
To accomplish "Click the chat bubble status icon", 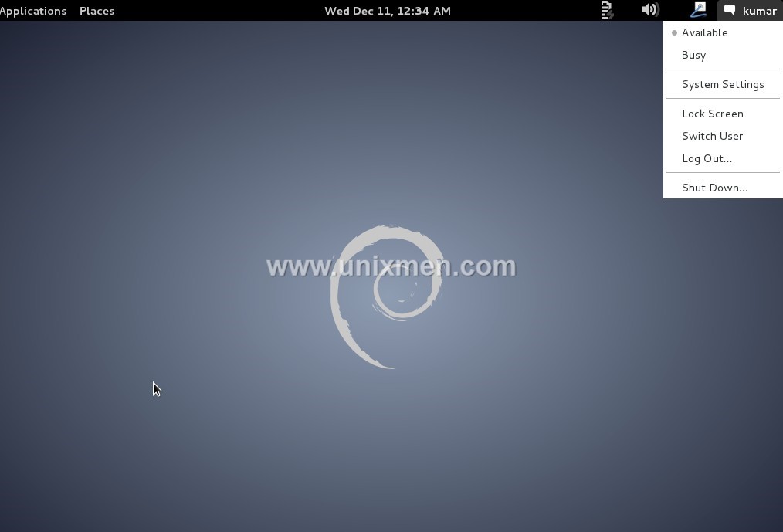I will coord(730,10).
